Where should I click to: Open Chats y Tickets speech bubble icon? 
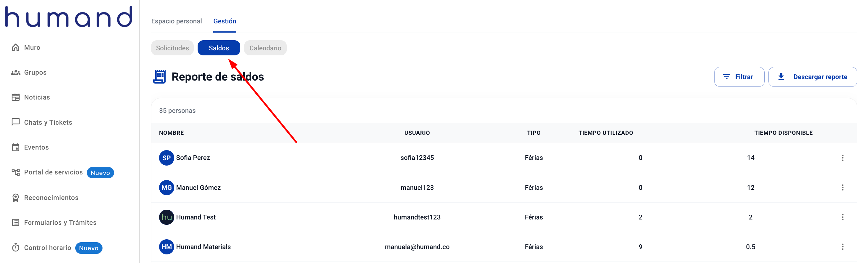coord(15,122)
